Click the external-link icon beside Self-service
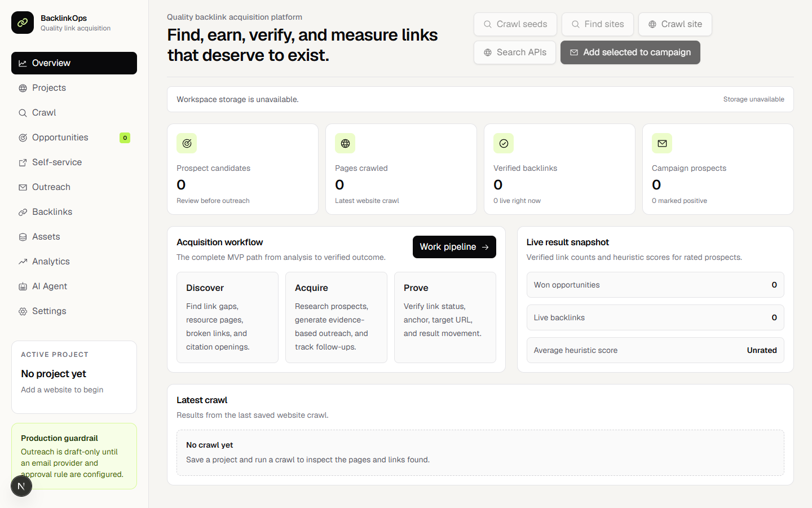 (x=23, y=162)
